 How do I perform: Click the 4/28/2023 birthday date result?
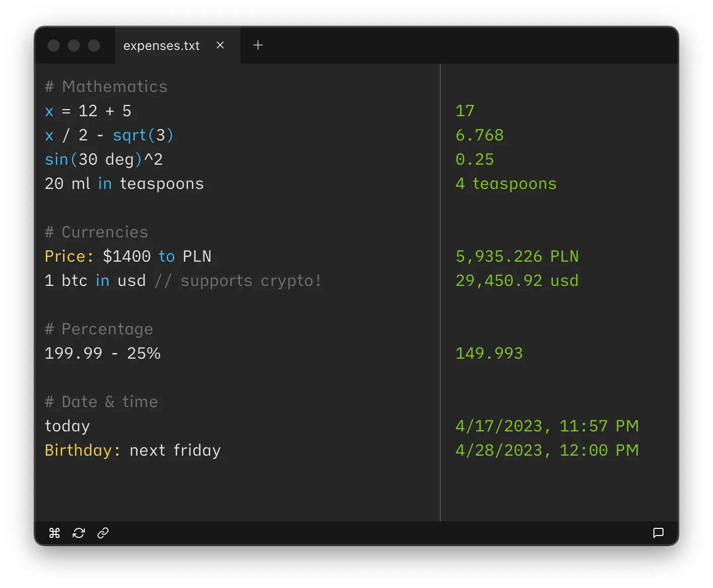(546, 451)
